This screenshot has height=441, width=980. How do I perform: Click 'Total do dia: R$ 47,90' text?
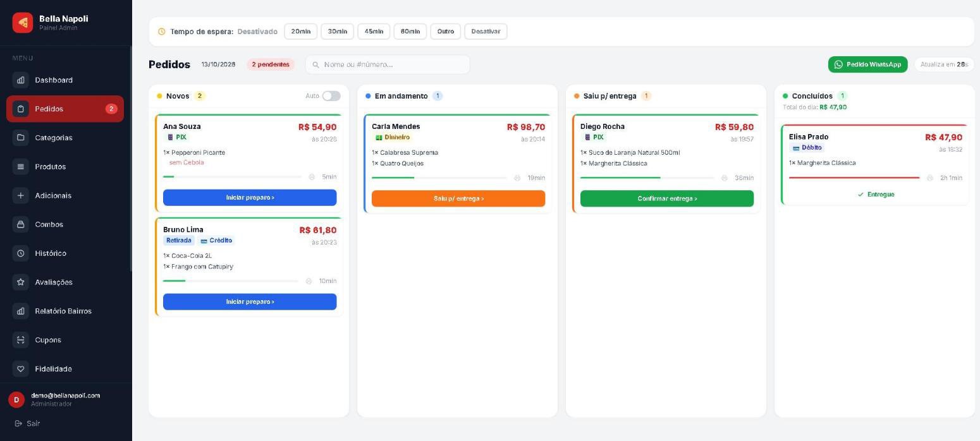click(814, 107)
